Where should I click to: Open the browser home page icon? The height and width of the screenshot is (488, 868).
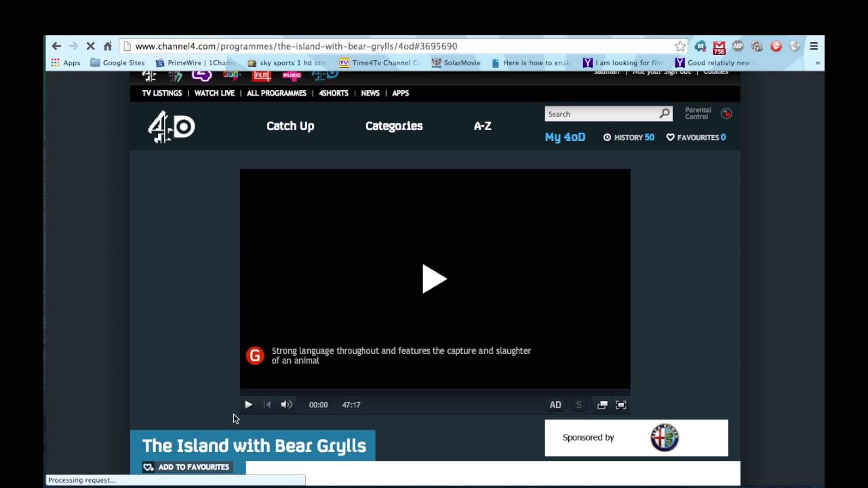click(107, 46)
